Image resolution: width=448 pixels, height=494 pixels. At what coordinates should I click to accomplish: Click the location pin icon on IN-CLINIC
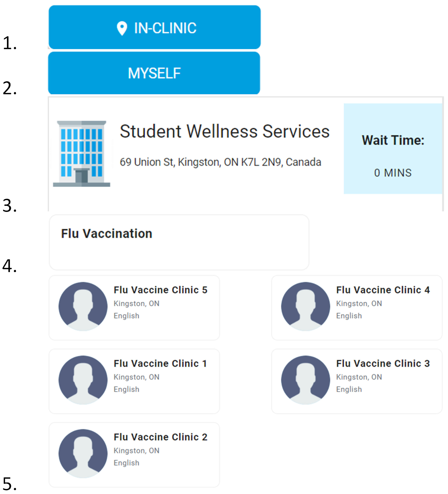click(122, 28)
